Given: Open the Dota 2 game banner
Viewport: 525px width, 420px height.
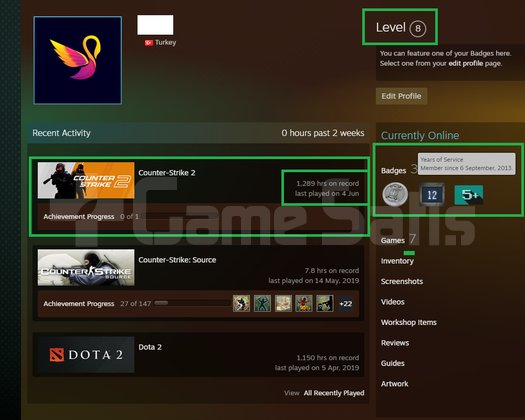Looking at the screenshot, I should pos(86,355).
